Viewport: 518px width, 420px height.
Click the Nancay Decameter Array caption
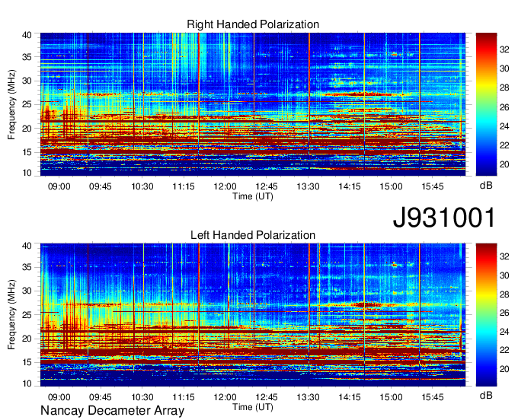(x=112, y=411)
